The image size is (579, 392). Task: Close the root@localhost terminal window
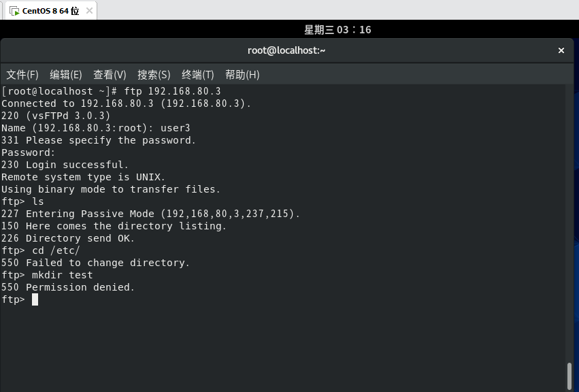561,50
